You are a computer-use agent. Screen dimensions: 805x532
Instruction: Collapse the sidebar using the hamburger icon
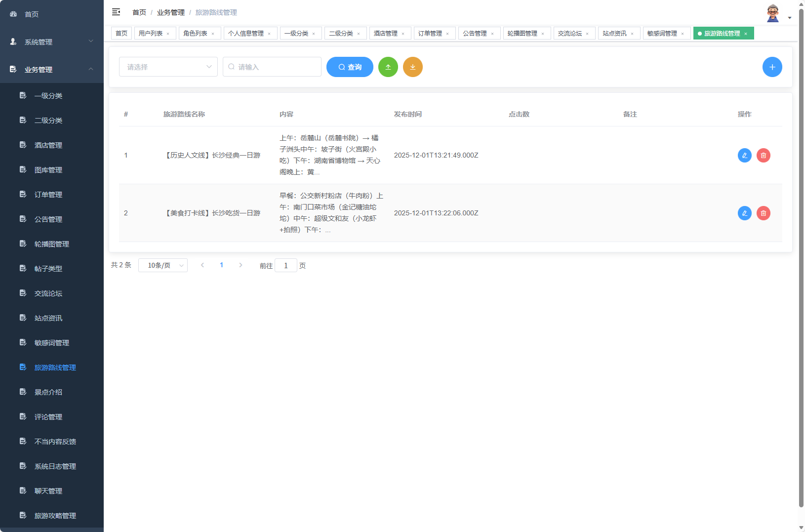[x=116, y=12]
